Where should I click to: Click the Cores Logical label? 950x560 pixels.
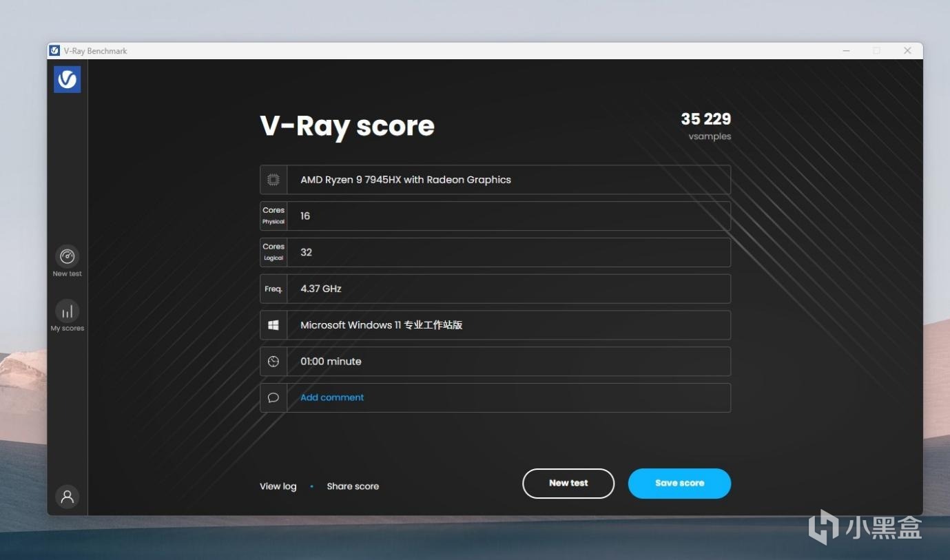[x=273, y=252]
